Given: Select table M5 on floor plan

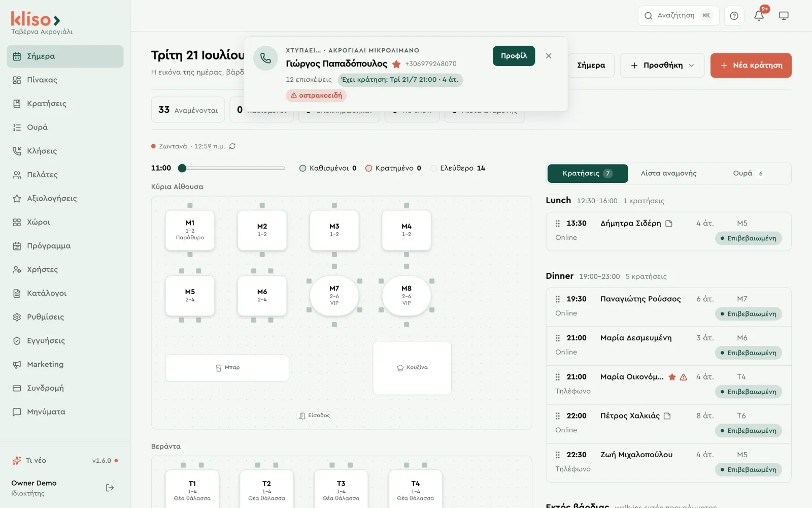Looking at the screenshot, I should pos(190,296).
